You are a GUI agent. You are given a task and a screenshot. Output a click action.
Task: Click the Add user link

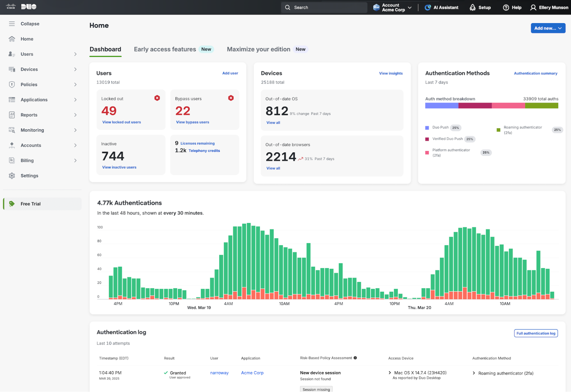pyautogui.click(x=230, y=73)
